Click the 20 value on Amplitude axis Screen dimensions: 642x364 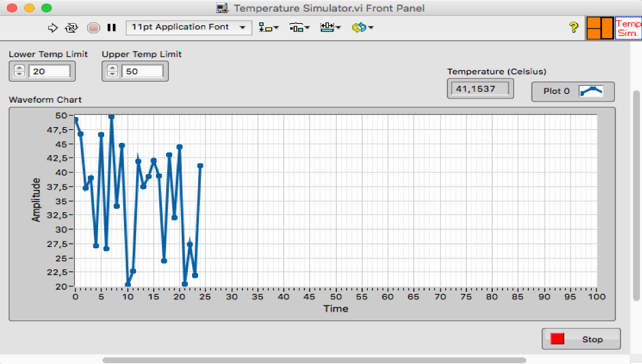coord(61,286)
